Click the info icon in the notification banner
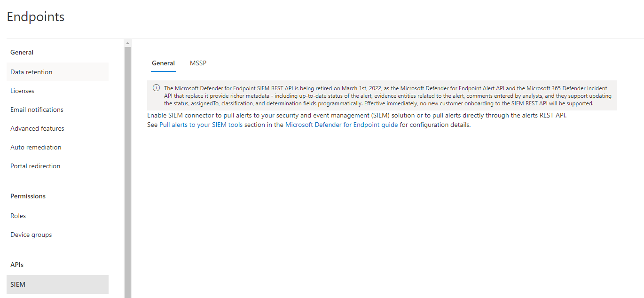644x298 pixels. click(x=156, y=87)
